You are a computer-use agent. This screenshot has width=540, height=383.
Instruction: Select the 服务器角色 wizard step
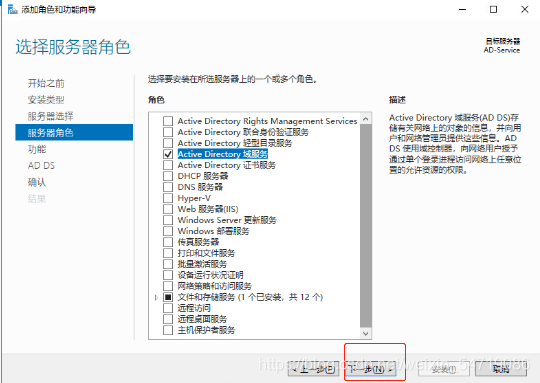click(x=74, y=133)
